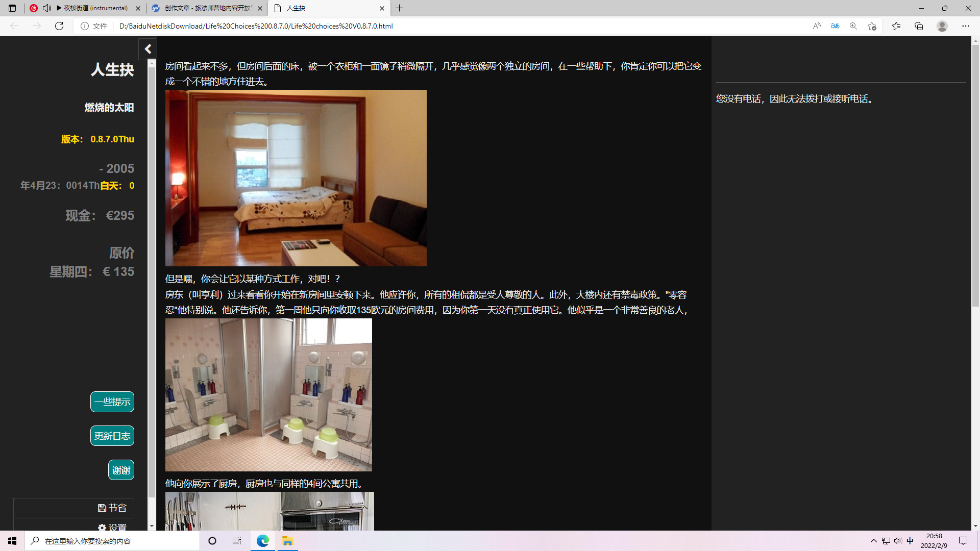
Task: Reload the page with the refresh icon
Action: pyautogui.click(x=59, y=26)
